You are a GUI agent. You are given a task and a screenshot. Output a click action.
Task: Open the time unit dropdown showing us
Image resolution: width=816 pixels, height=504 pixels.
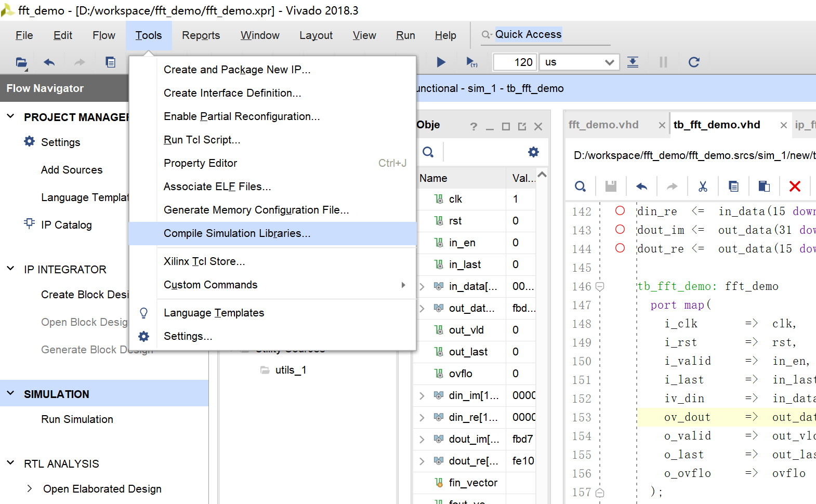(x=579, y=62)
